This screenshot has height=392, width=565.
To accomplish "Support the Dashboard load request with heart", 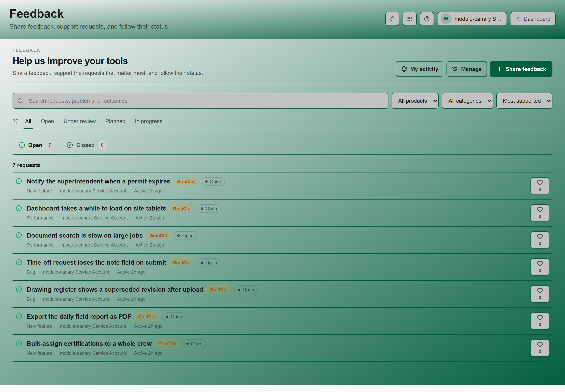I will 540,213.
